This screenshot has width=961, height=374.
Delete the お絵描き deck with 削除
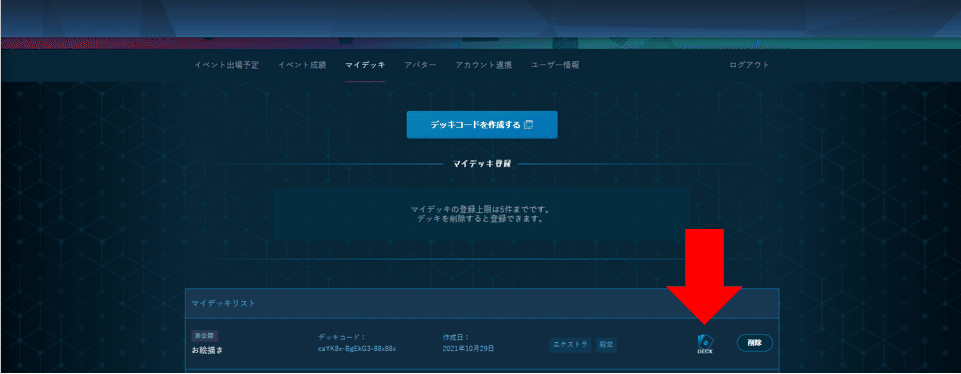[x=754, y=343]
